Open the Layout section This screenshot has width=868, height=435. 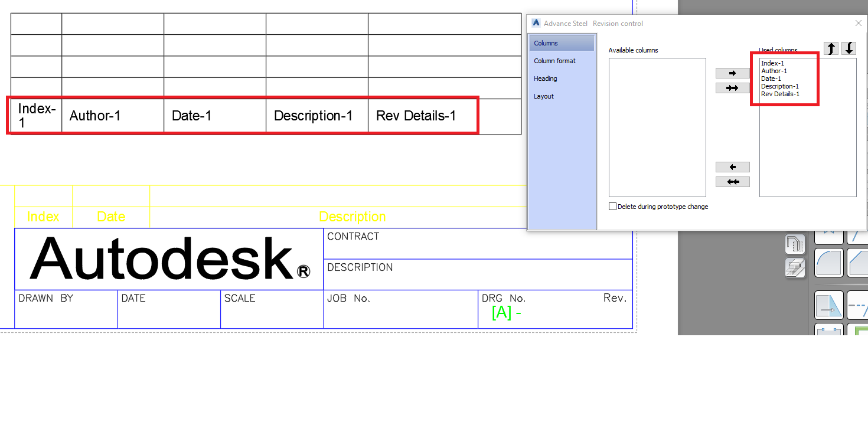(x=543, y=96)
